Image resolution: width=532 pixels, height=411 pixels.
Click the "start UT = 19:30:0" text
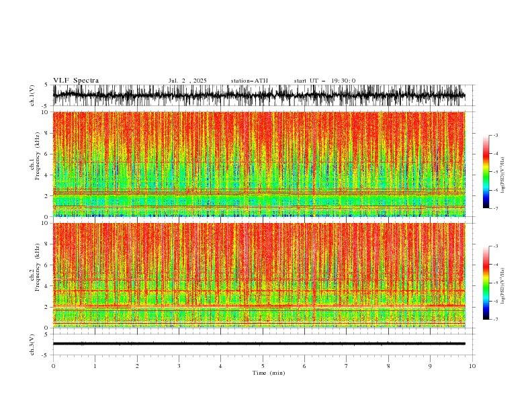324,81
